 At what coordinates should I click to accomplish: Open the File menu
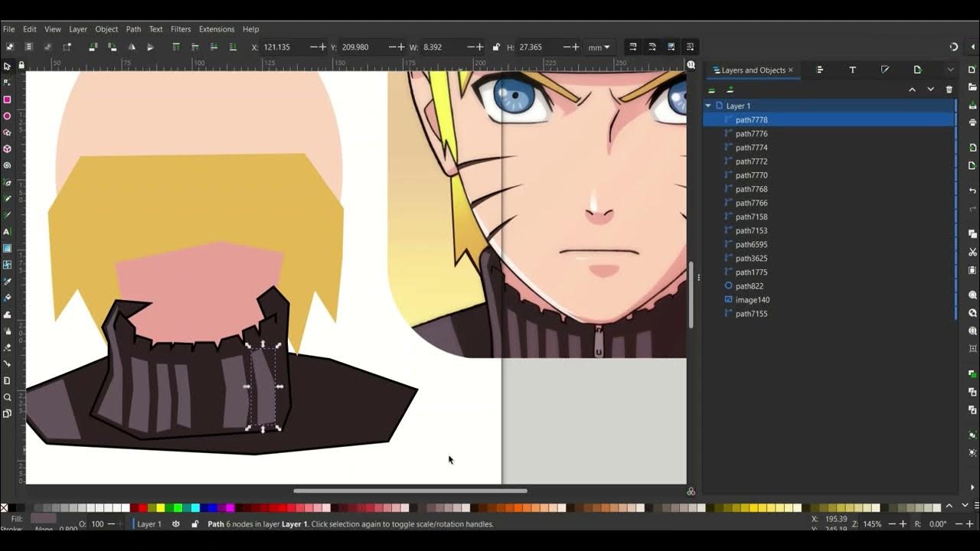8,29
